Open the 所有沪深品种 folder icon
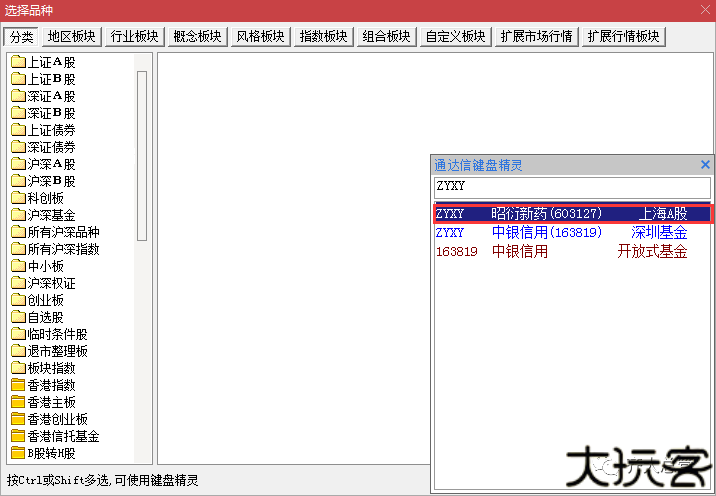This screenshot has width=716, height=496. (x=18, y=232)
